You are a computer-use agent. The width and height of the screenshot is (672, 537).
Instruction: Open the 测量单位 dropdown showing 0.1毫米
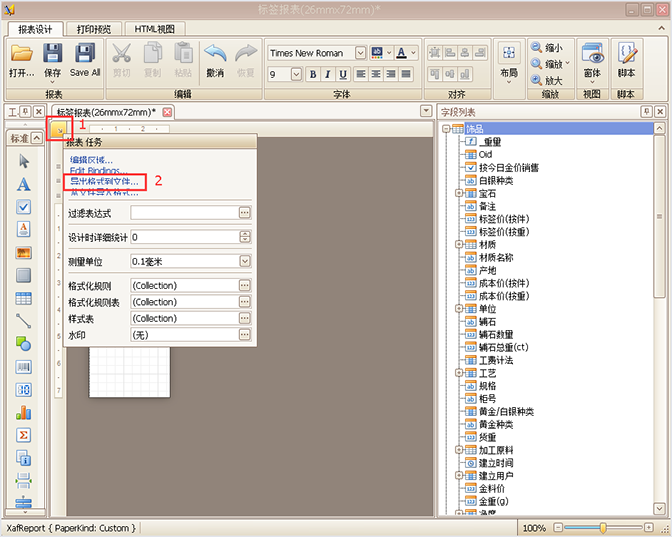point(244,261)
